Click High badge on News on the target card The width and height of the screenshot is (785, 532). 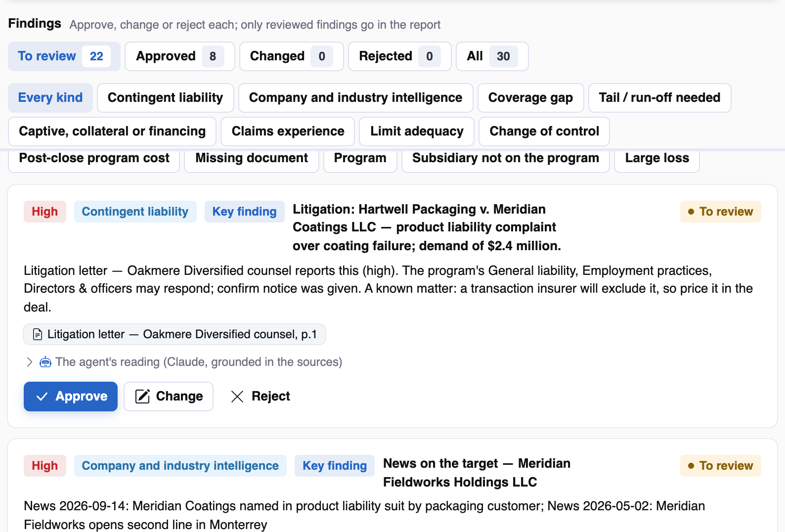[x=45, y=466]
